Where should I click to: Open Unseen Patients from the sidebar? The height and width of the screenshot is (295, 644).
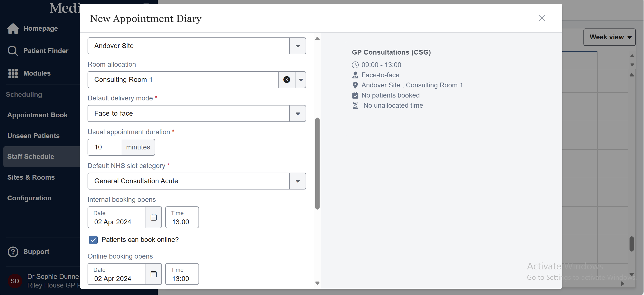pyautogui.click(x=33, y=136)
